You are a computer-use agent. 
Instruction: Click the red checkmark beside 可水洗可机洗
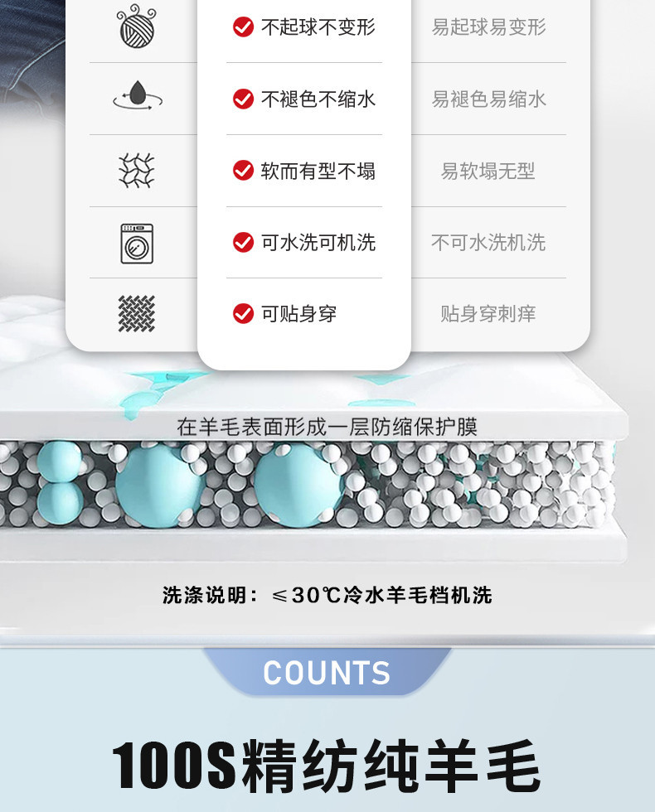(x=243, y=242)
